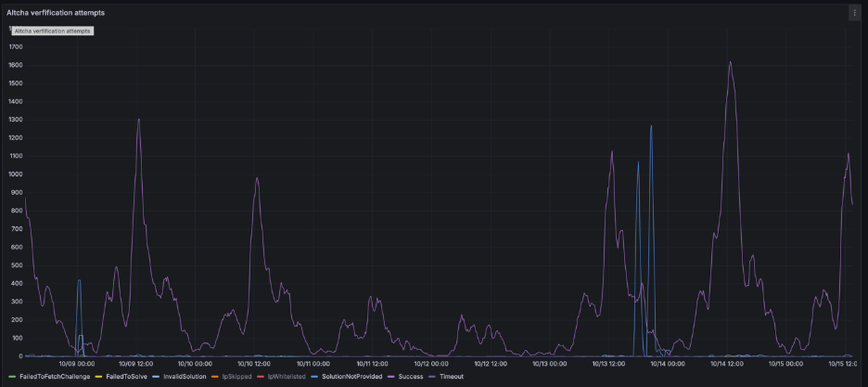Image resolution: width=868 pixels, height=387 pixels.
Task: Enable the dimmed IpWhitelisted legend label
Action: click(x=285, y=376)
